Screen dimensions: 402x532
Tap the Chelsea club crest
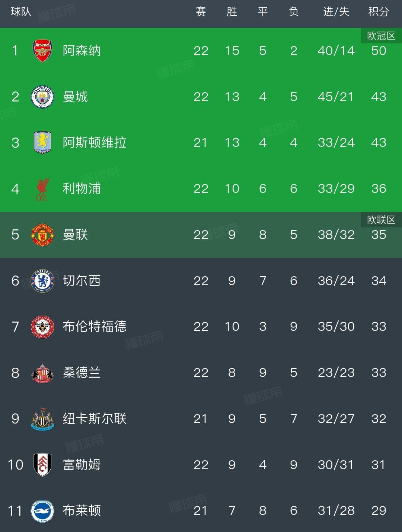[x=42, y=281]
